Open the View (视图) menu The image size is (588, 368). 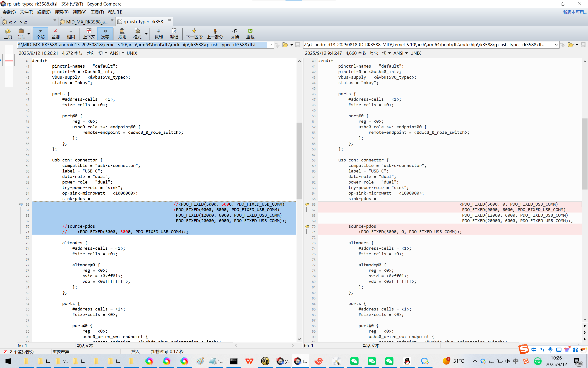tap(79, 12)
